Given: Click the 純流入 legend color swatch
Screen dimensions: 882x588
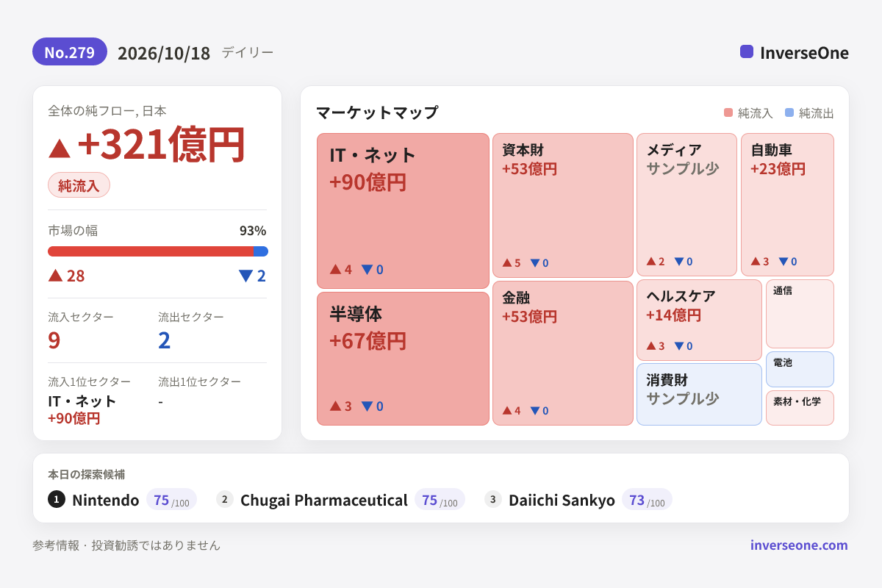Looking at the screenshot, I should [x=728, y=112].
